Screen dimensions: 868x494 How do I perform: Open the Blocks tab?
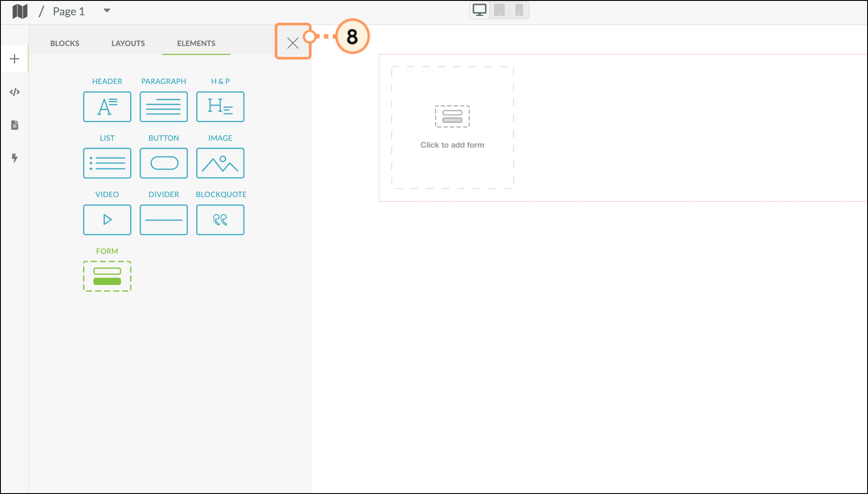[x=65, y=43]
